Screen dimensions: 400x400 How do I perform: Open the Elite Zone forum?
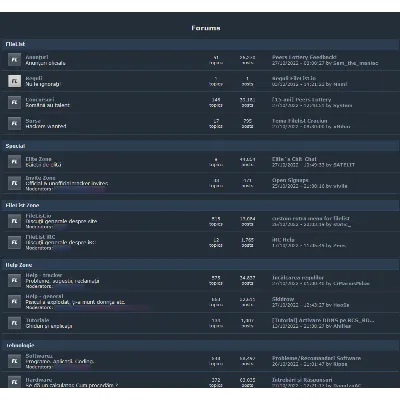(x=39, y=159)
